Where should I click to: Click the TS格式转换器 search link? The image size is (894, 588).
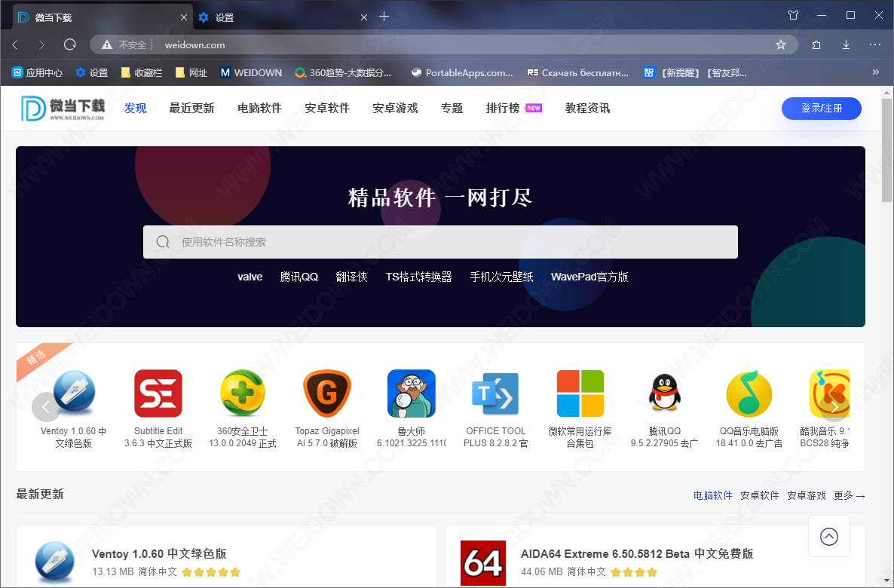click(x=418, y=277)
